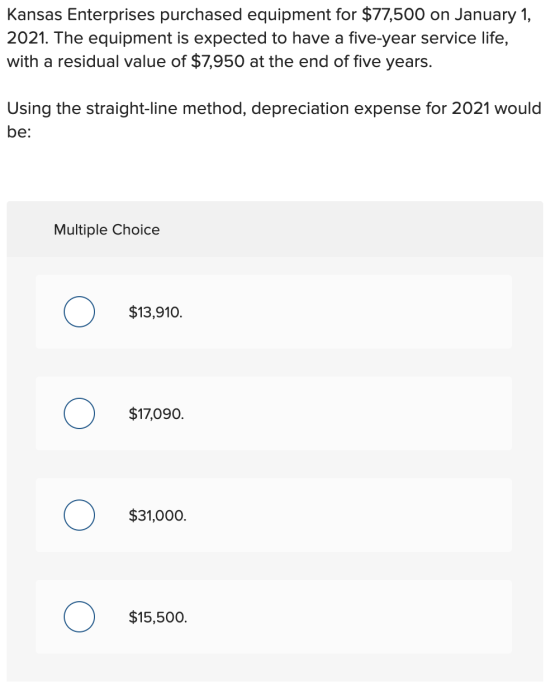Select the $13,910 radio button
Image resolution: width=560 pixels, height=695 pixels.
(79, 312)
